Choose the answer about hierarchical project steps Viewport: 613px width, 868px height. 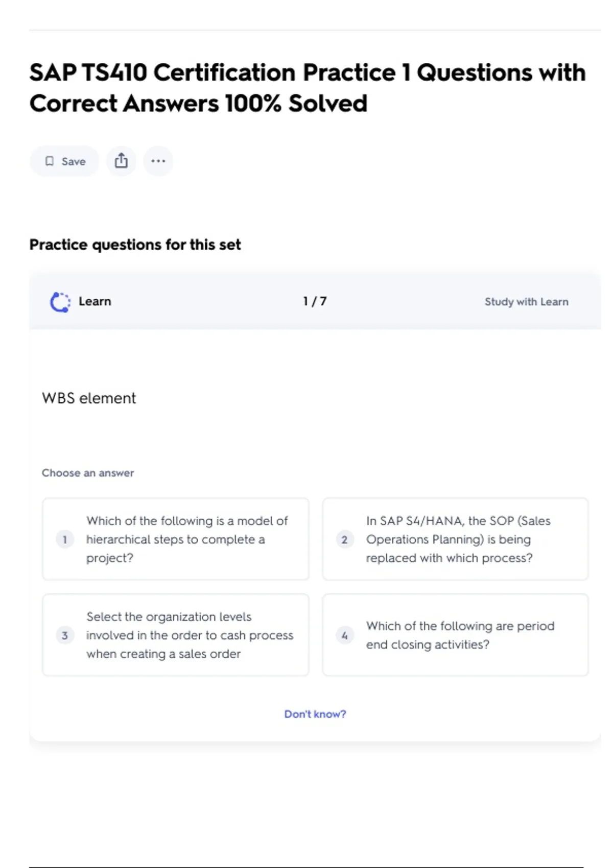point(187,539)
